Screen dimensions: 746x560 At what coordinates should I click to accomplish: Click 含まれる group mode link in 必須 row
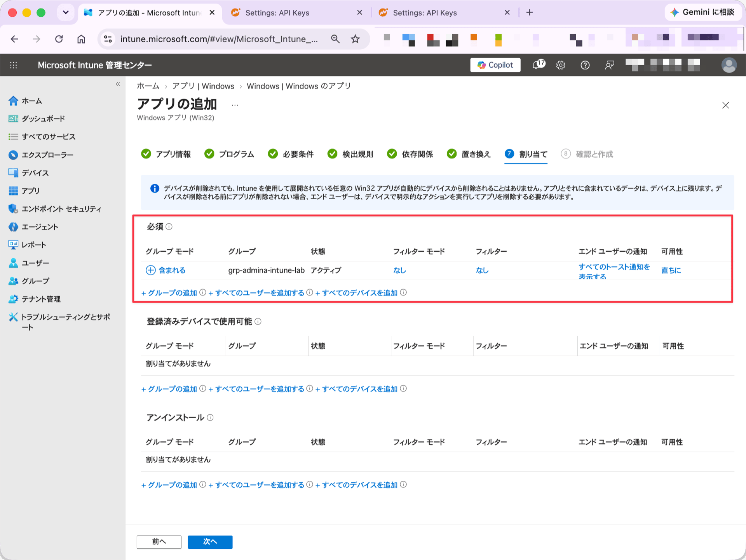pos(172,270)
